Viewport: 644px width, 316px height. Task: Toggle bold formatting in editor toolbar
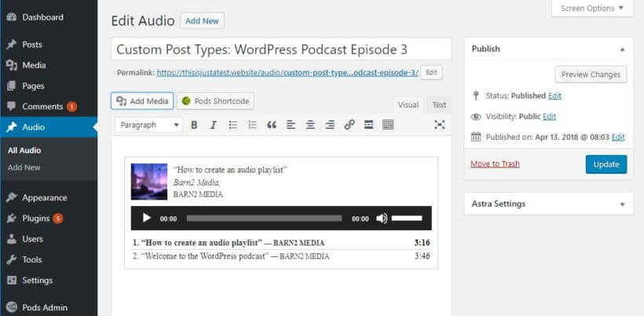[193, 125]
